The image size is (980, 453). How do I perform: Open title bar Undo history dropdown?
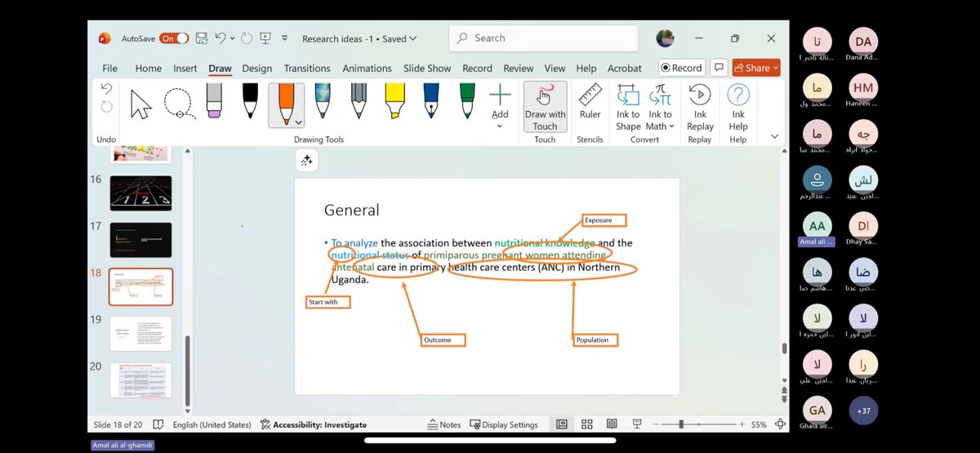tap(234, 38)
